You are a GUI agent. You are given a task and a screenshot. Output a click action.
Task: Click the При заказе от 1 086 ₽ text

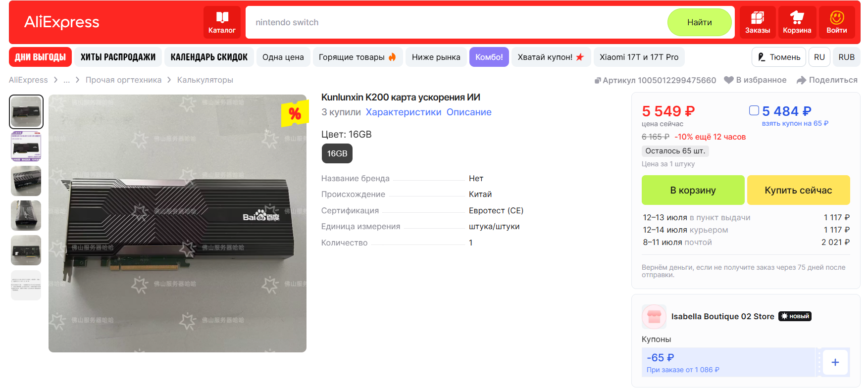[x=683, y=370]
